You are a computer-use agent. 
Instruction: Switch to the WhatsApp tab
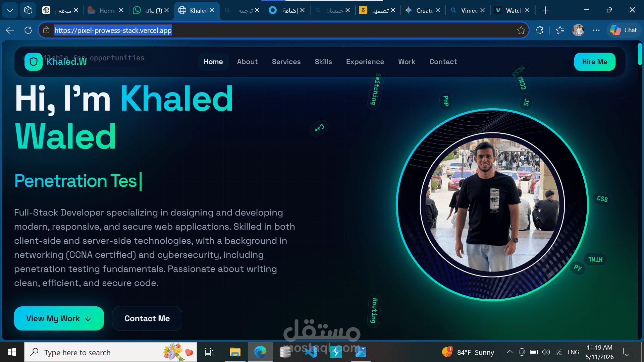click(151, 10)
